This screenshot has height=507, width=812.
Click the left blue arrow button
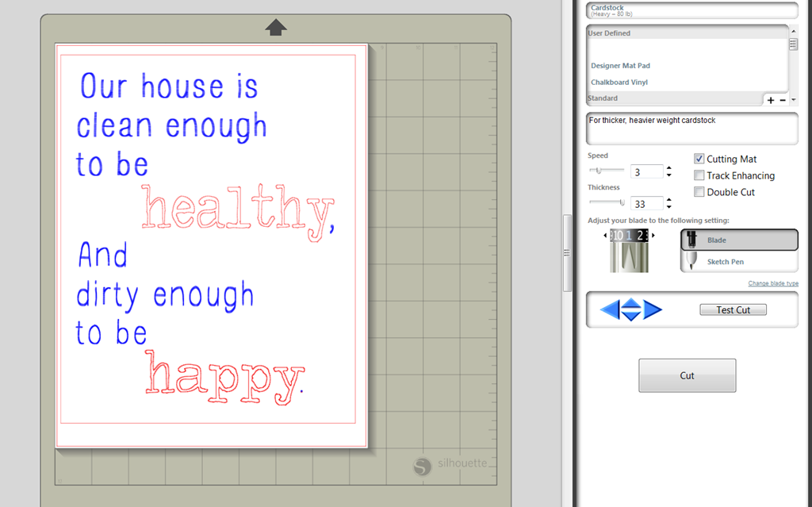click(610, 310)
